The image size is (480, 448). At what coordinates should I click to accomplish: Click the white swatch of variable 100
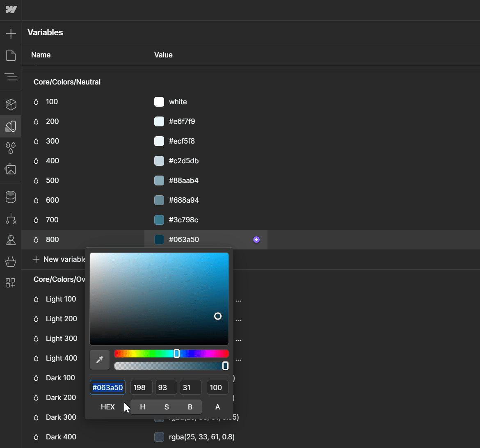[x=159, y=101]
